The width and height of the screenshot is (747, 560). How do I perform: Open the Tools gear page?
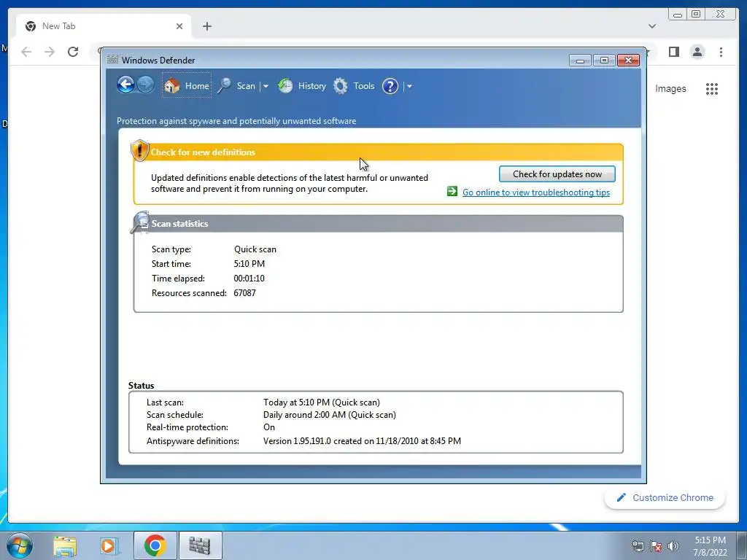click(x=354, y=86)
